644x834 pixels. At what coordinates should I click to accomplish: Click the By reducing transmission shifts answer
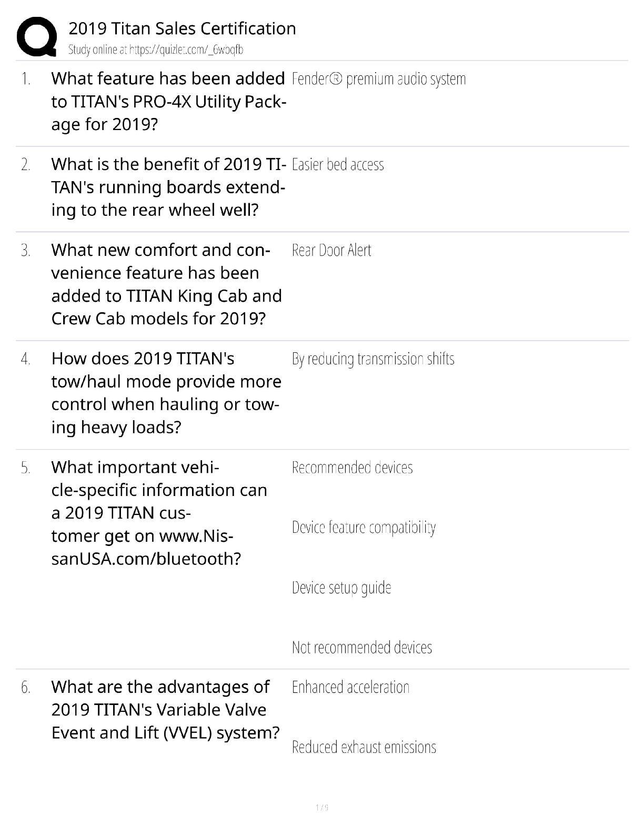373,359
